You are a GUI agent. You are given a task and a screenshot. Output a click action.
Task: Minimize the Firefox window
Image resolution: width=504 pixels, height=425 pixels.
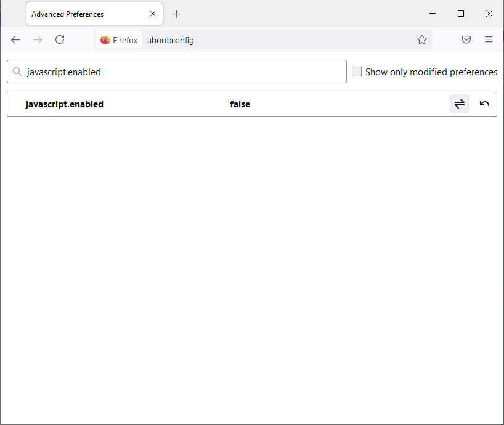(x=432, y=14)
